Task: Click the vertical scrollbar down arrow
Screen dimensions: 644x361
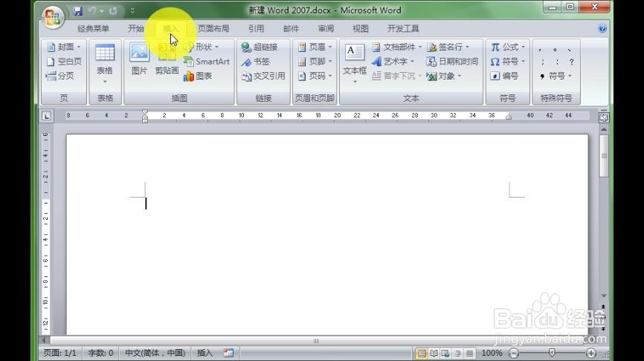Action: 604,296
